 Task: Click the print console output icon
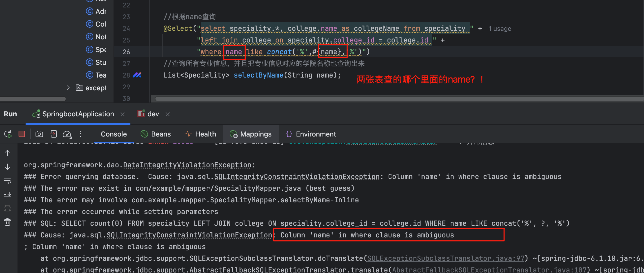pyautogui.click(x=7, y=208)
